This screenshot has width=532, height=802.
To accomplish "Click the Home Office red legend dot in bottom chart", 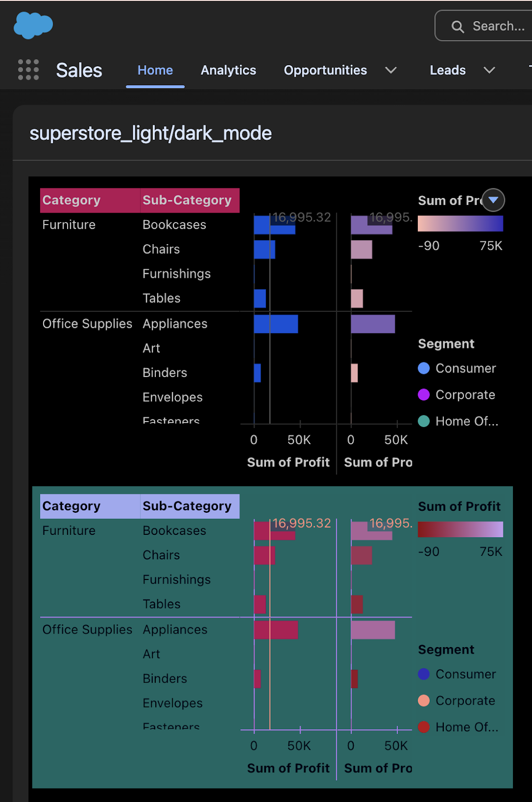I will (x=424, y=727).
